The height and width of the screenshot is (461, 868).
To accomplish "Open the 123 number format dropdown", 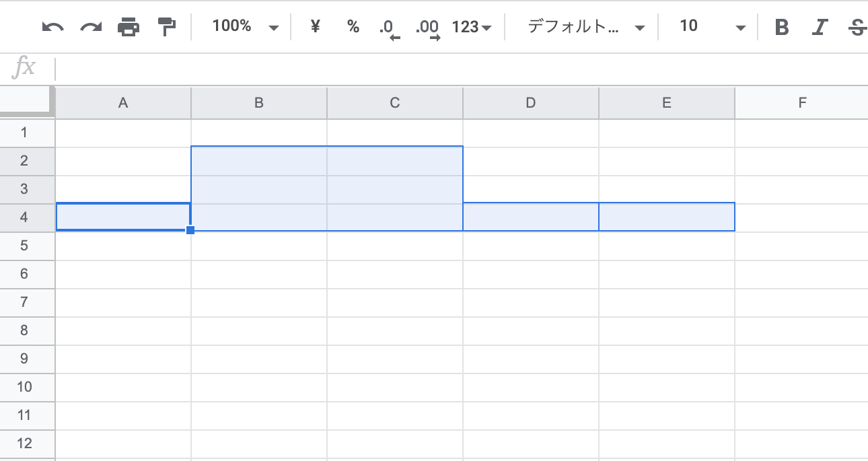I will [x=471, y=27].
